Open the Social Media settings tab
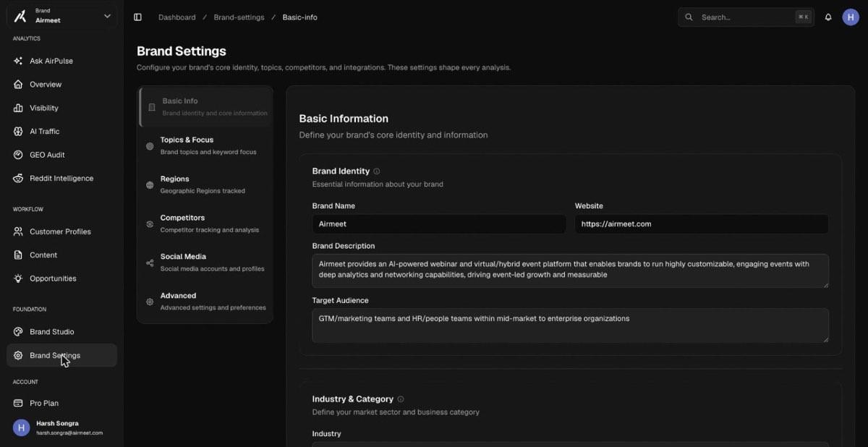Image resolution: width=868 pixels, height=447 pixels. tap(205, 263)
